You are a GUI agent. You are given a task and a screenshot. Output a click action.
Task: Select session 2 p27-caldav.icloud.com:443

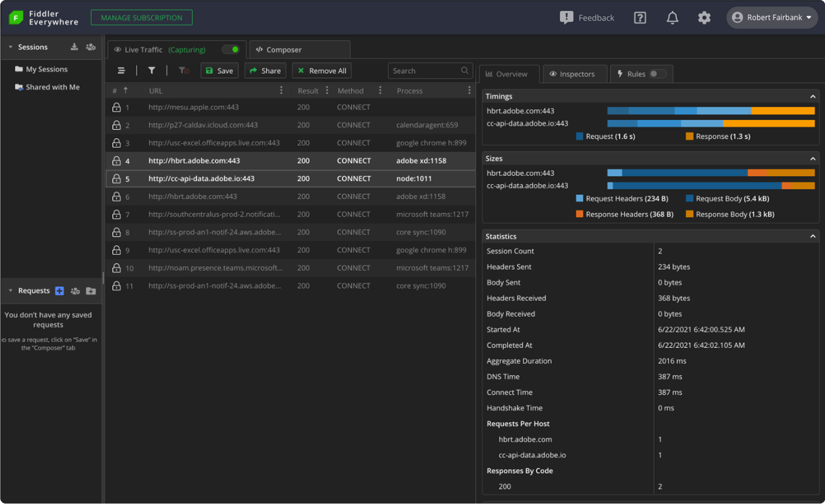pyautogui.click(x=290, y=125)
